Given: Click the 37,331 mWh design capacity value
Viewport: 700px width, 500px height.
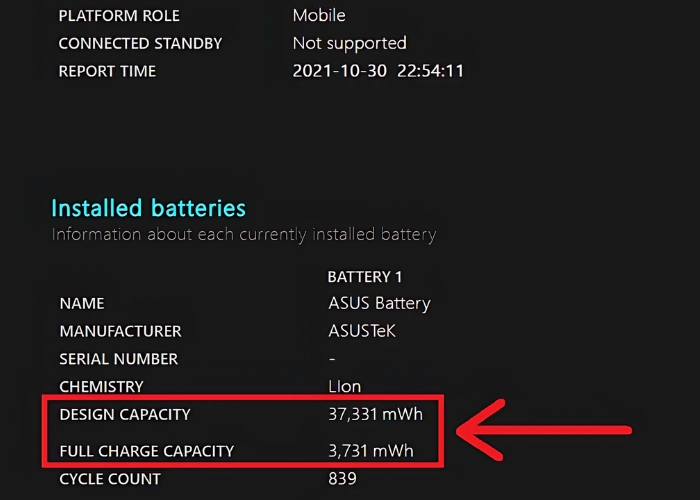Looking at the screenshot, I should click(376, 414).
